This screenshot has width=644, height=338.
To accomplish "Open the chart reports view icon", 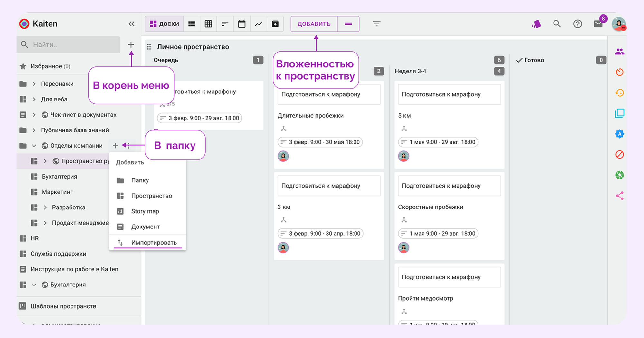I will pos(258,24).
